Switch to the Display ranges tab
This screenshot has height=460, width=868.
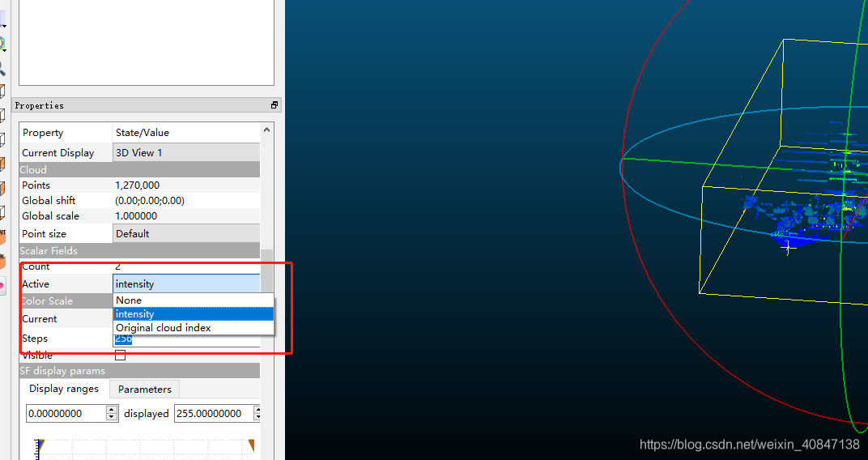click(64, 389)
